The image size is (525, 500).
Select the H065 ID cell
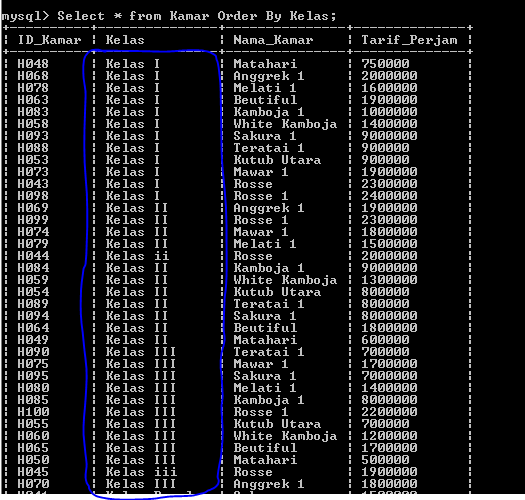point(33,448)
